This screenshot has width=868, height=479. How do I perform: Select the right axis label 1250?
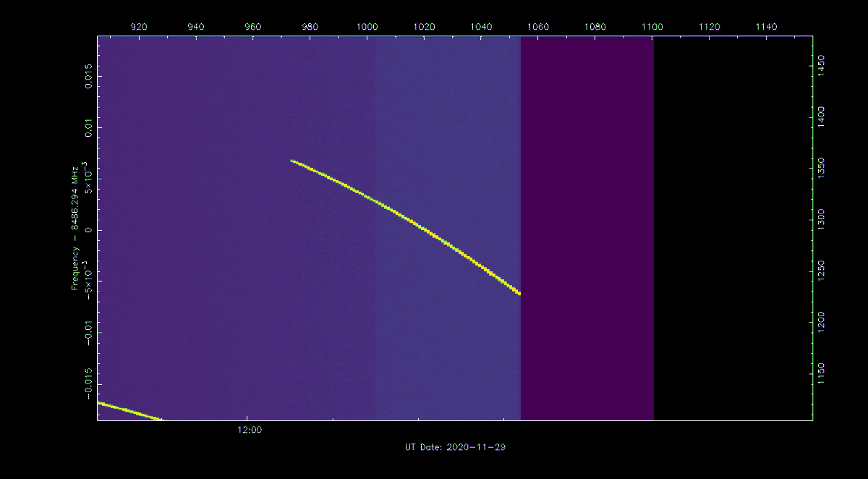(x=821, y=272)
